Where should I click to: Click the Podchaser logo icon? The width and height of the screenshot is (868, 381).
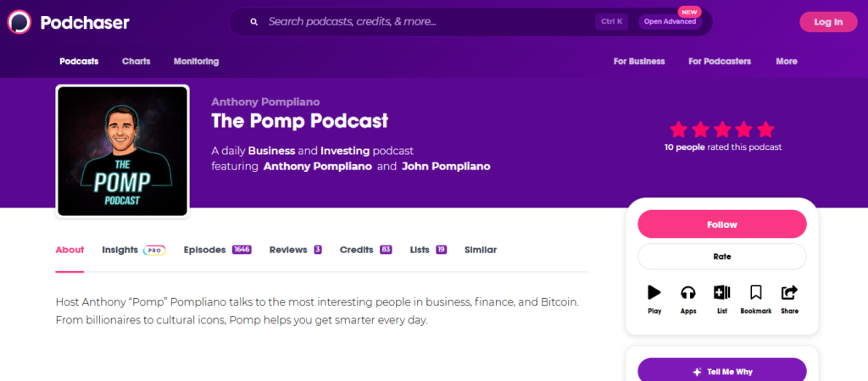[x=19, y=22]
